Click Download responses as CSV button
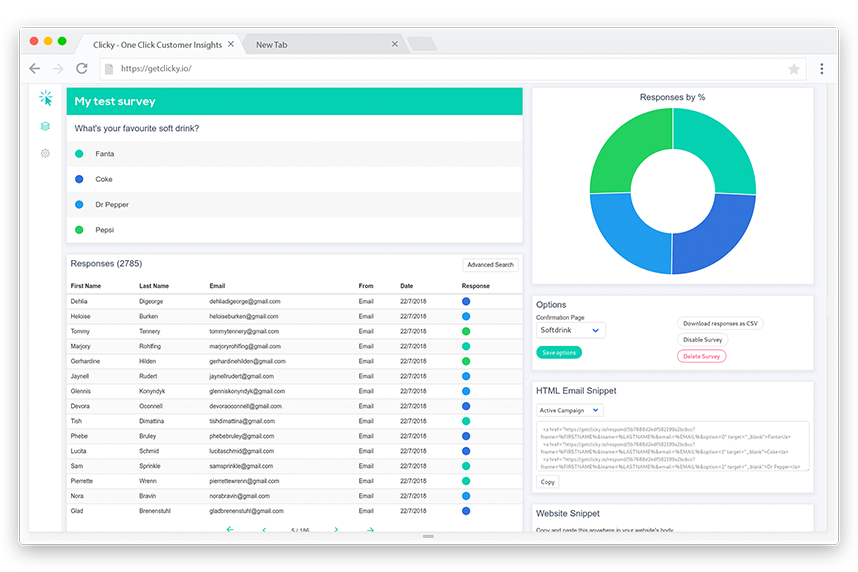The height and width of the screenshot is (572, 858). click(x=720, y=323)
